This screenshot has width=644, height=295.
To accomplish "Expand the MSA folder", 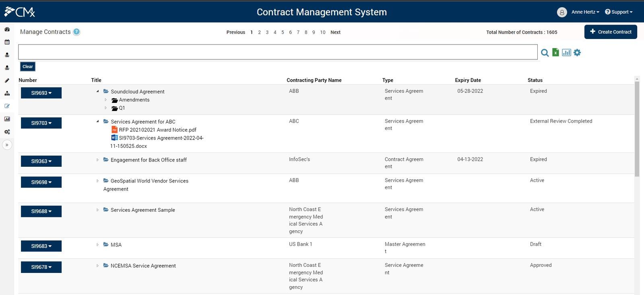I will [x=97, y=245].
